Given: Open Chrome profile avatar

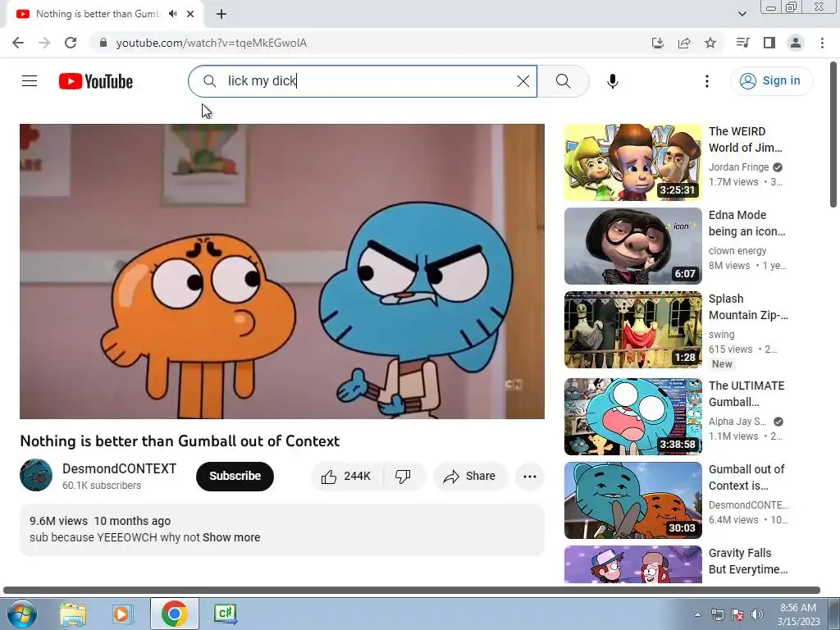Looking at the screenshot, I should (796, 43).
